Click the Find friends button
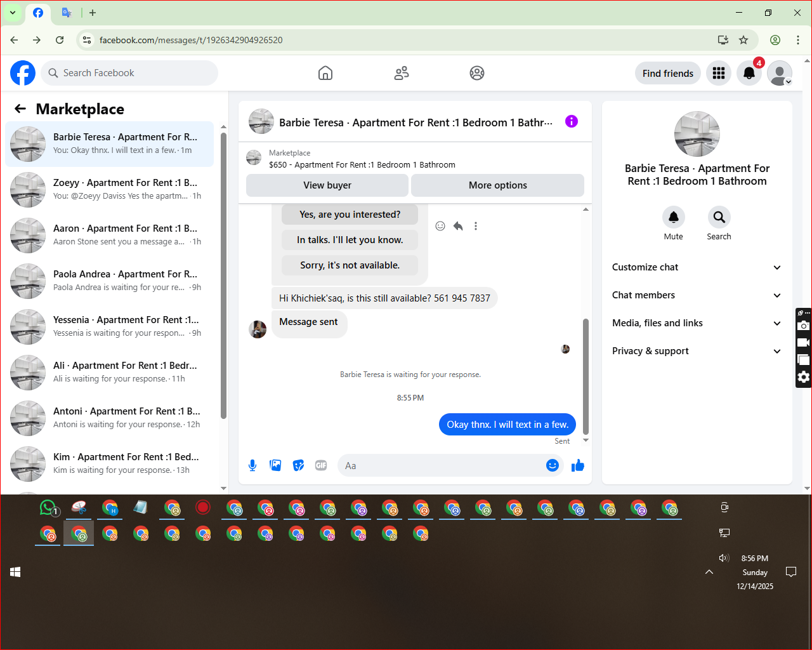 [x=668, y=74]
